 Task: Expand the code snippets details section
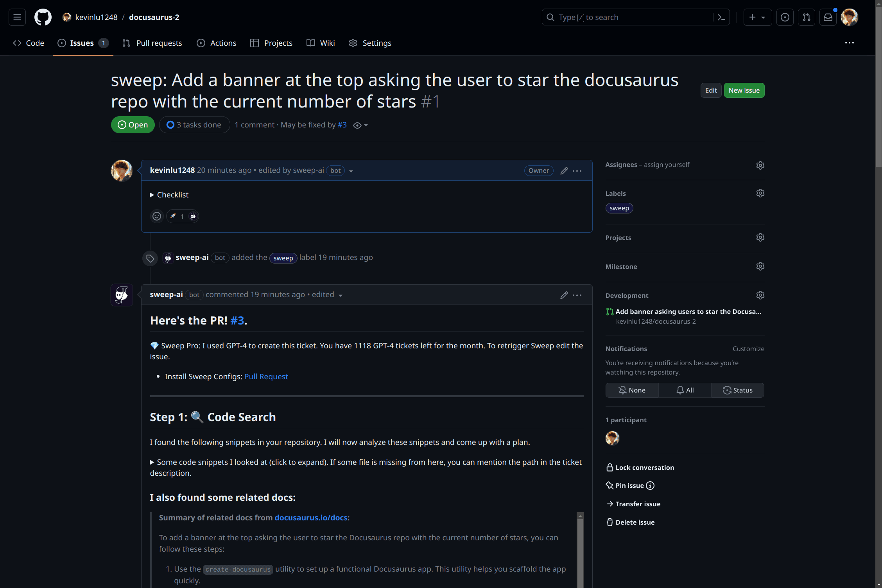pos(152,462)
